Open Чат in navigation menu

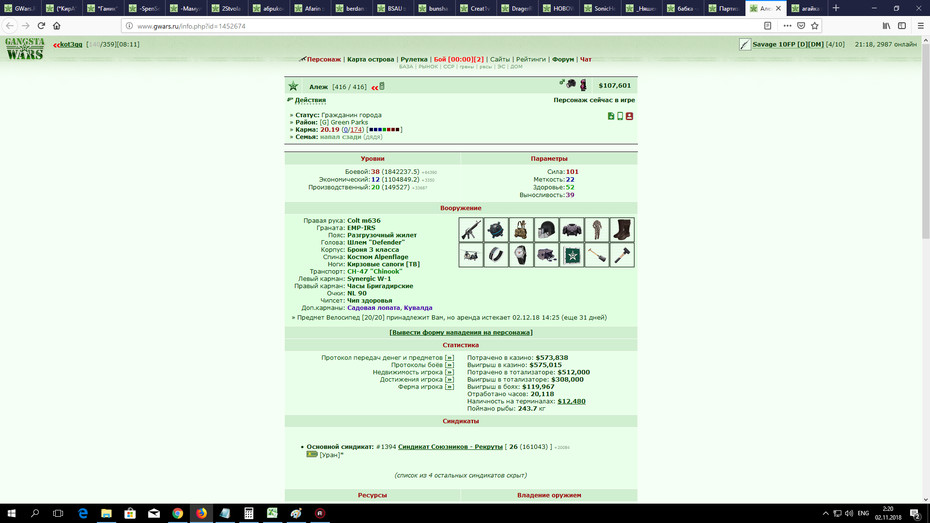click(585, 59)
